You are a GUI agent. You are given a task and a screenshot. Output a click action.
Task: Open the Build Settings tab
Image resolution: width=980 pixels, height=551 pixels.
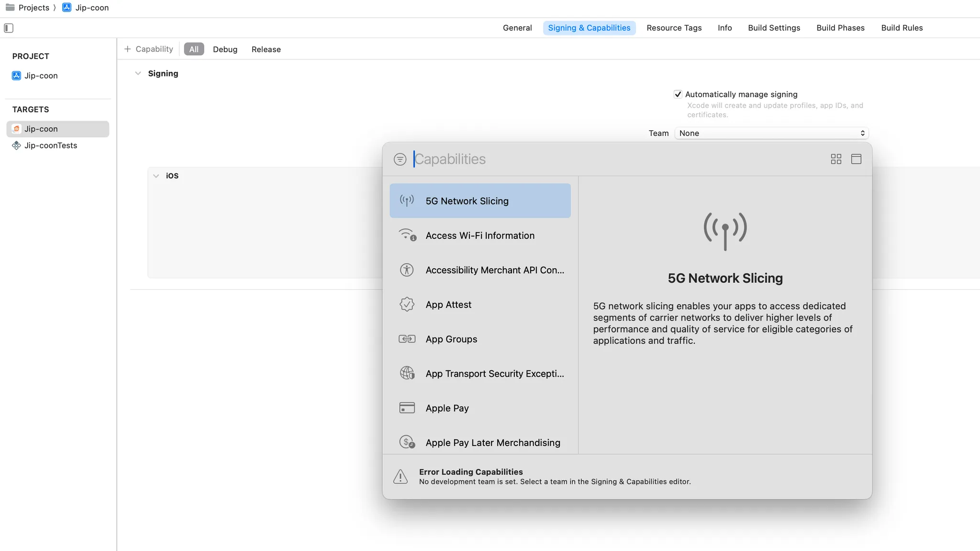774,28
